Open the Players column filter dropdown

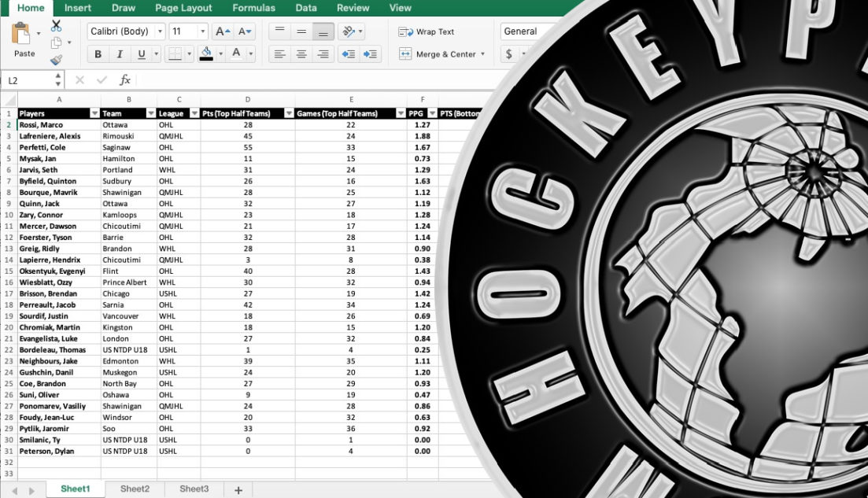tap(94, 113)
